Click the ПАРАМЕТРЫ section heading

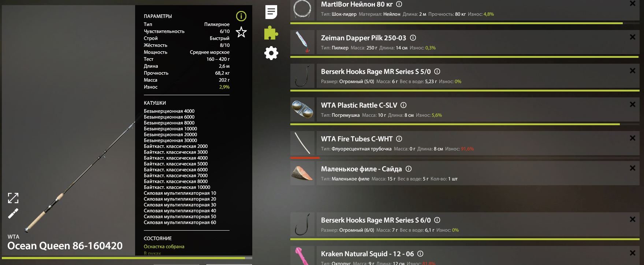click(x=158, y=16)
